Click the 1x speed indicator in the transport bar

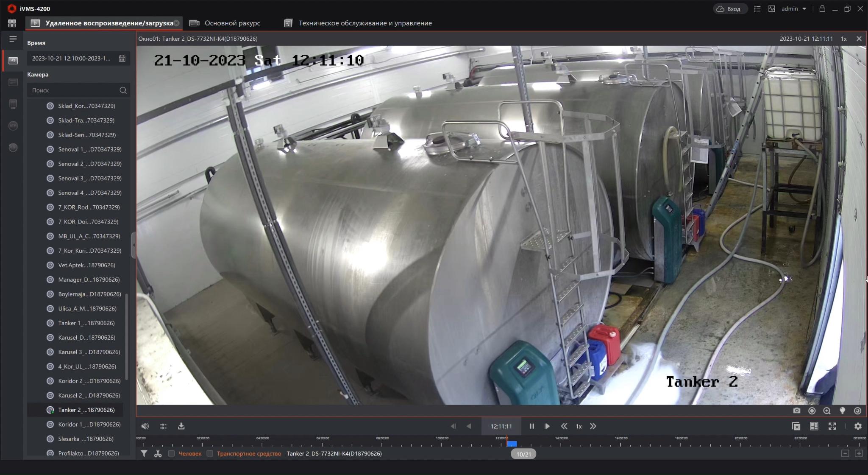click(x=579, y=426)
